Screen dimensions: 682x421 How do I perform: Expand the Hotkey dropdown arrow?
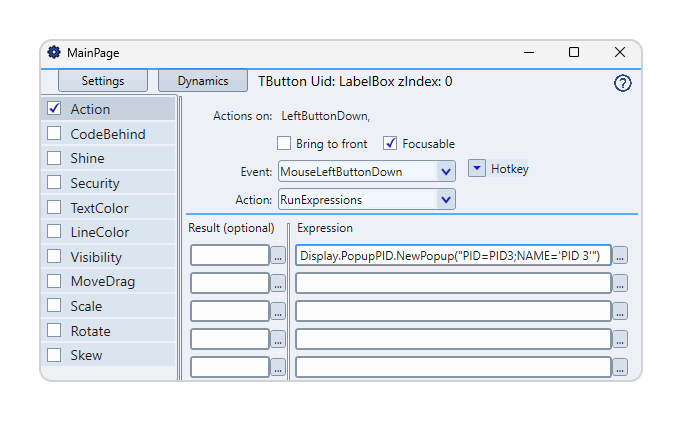point(477,168)
